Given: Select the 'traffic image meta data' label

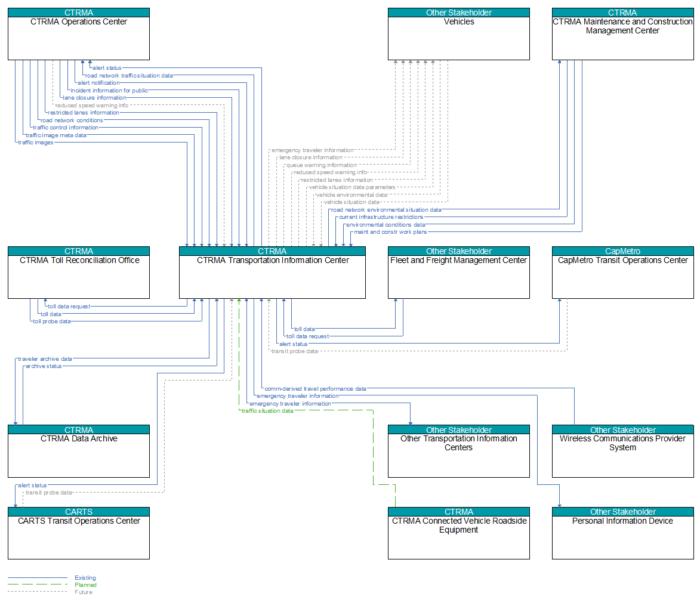Looking at the screenshot, I should (x=56, y=135).
